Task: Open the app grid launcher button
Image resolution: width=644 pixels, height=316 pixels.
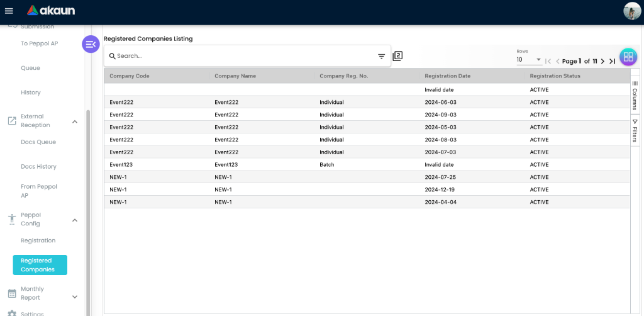Action: coord(628,57)
